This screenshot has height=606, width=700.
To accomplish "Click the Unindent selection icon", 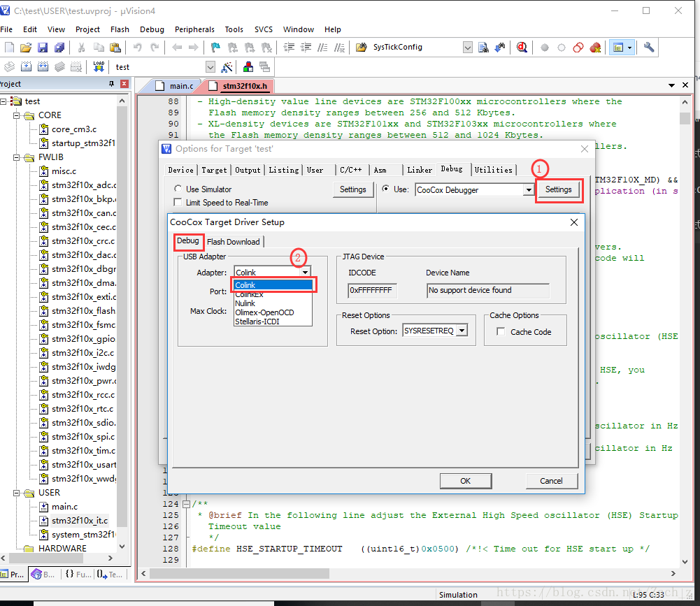I will click(x=306, y=48).
